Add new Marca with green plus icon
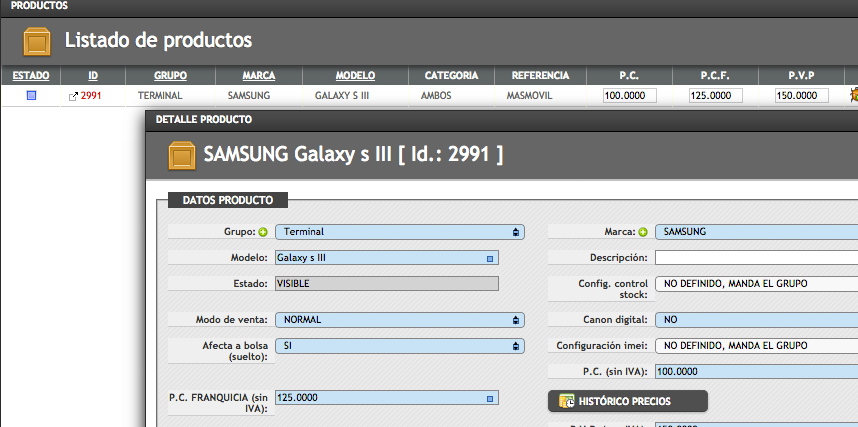858x427 pixels. coord(643,232)
